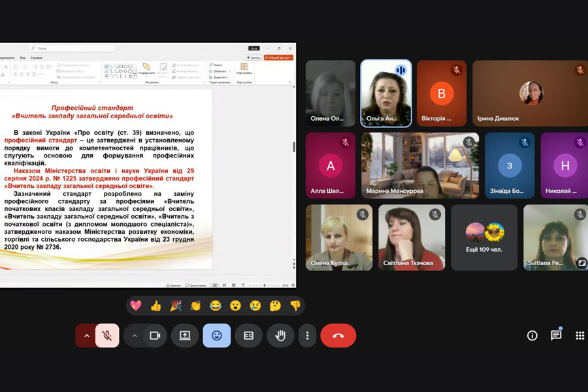Open the activities grid icon

(580, 335)
